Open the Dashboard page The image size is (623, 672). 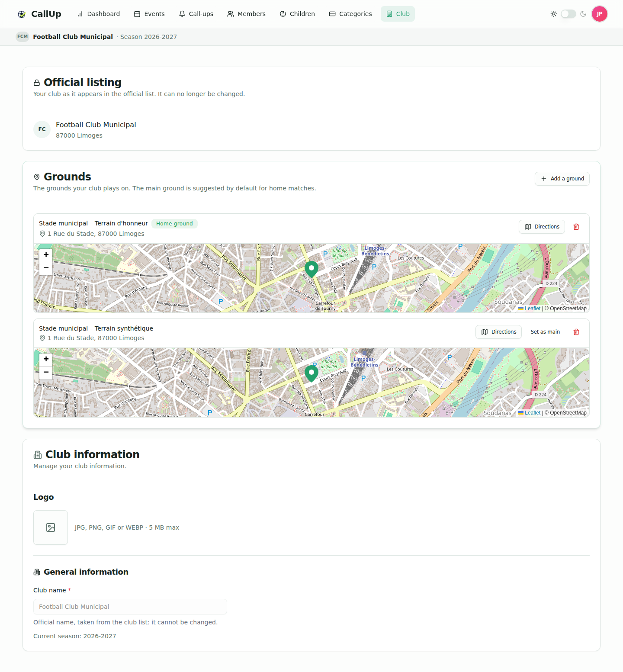click(99, 14)
